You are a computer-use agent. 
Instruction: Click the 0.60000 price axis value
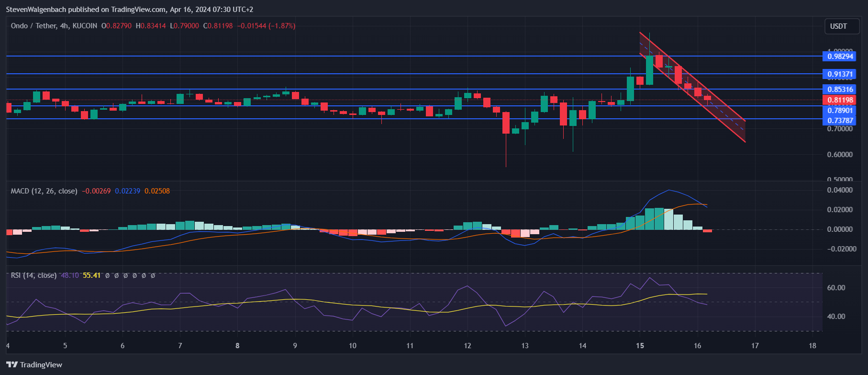point(840,155)
